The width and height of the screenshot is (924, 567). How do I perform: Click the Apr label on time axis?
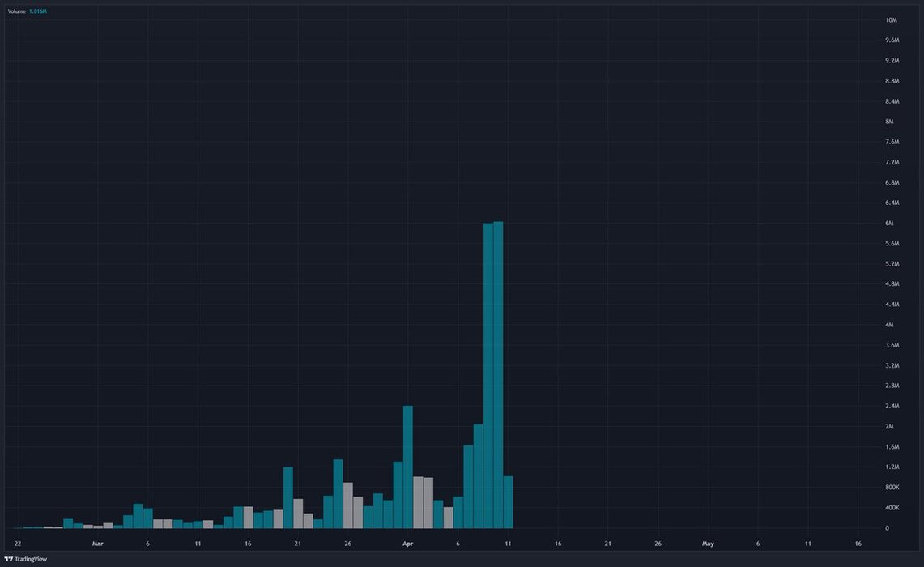point(408,544)
